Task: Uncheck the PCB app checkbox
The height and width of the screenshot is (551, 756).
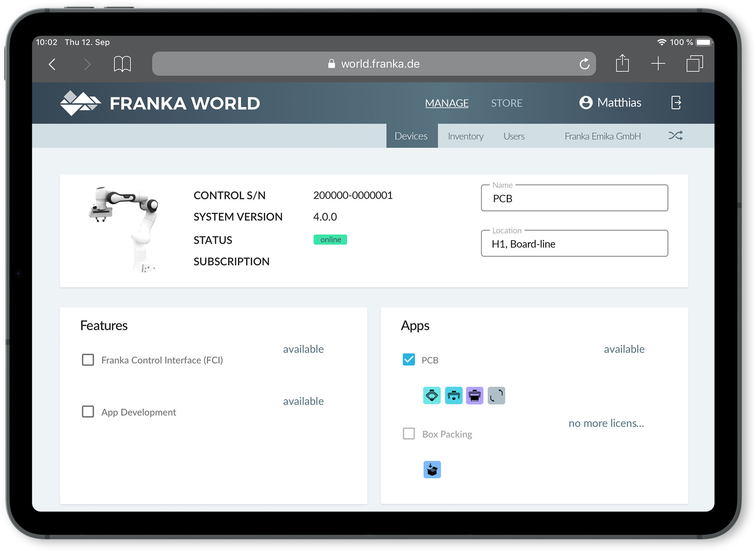Action: pos(409,359)
